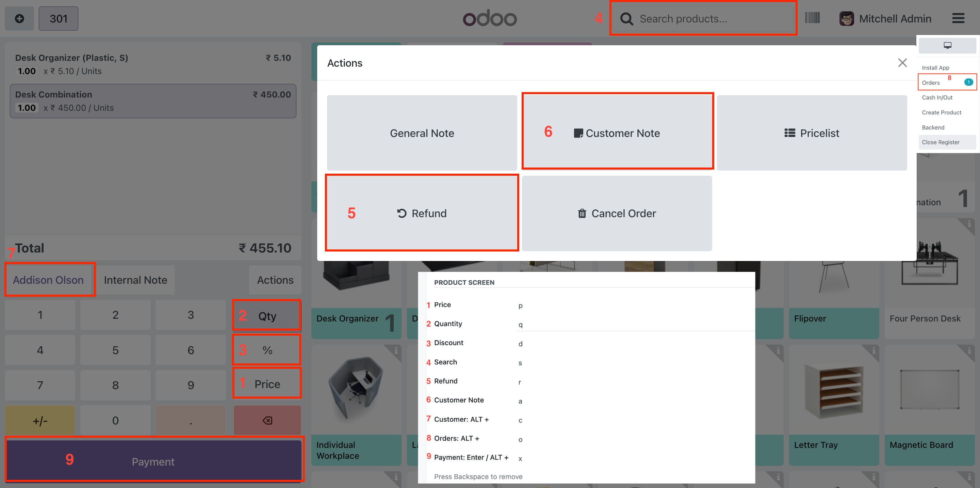Click the Cancel Order trash button
Screen dimensions: 980x488
[x=617, y=213]
